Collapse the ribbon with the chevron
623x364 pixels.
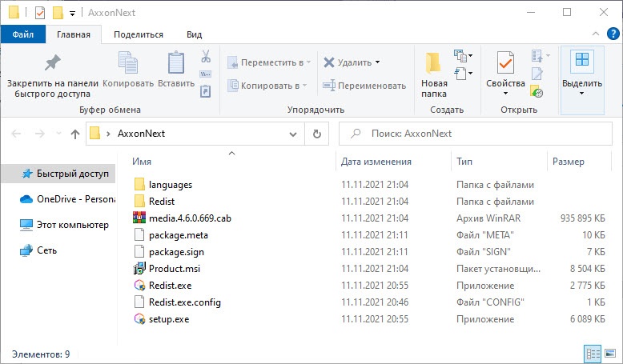(596, 34)
